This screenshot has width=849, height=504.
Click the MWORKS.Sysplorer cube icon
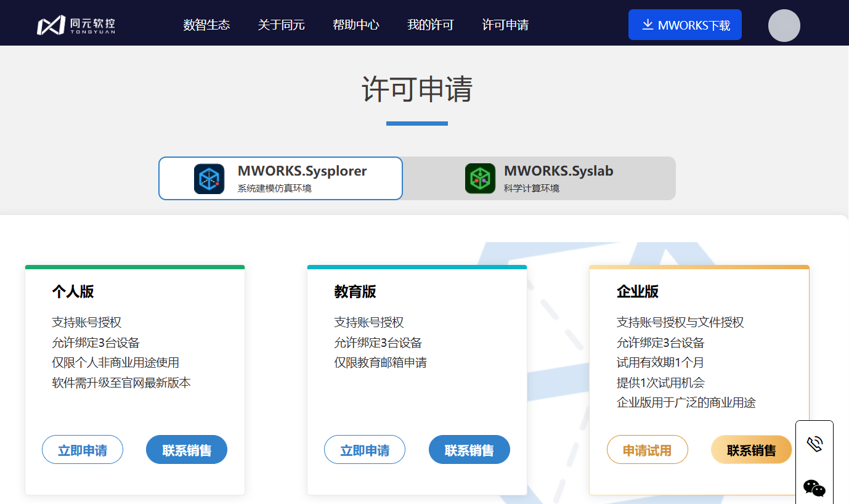pos(209,179)
